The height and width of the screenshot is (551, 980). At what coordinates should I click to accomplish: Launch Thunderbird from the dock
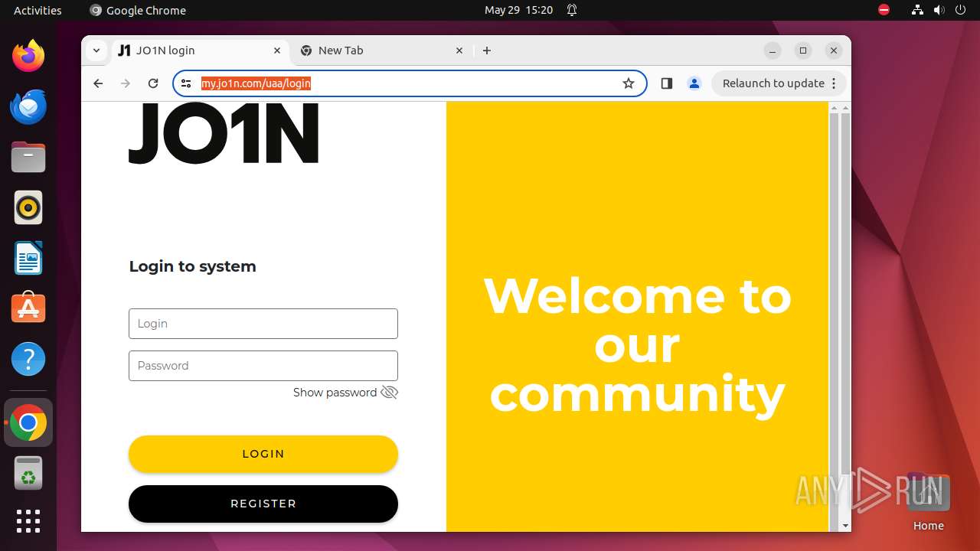click(28, 107)
